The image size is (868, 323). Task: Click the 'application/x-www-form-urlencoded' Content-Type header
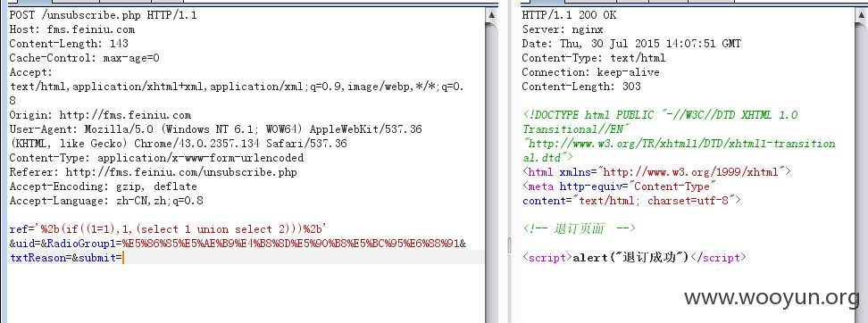(x=156, y=158)
